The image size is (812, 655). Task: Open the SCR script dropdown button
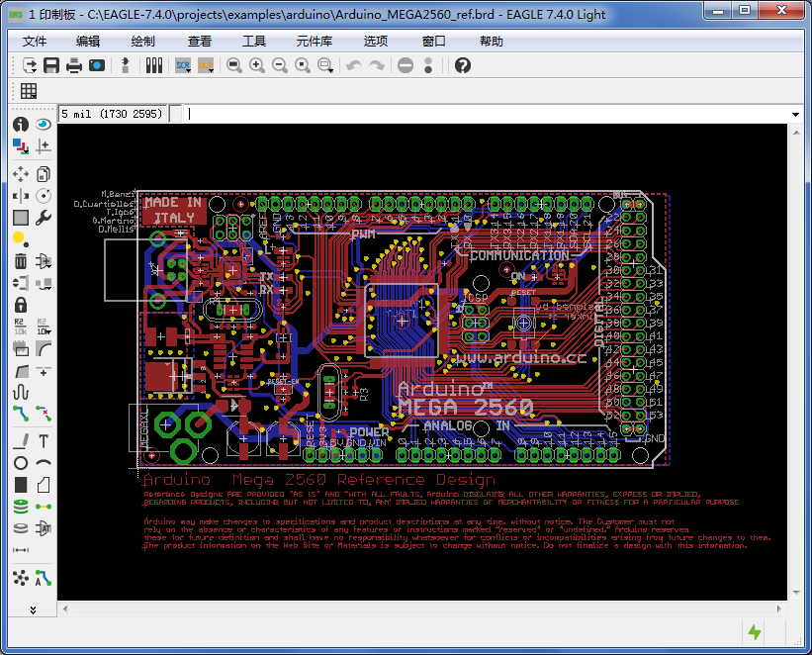point(183,65)
